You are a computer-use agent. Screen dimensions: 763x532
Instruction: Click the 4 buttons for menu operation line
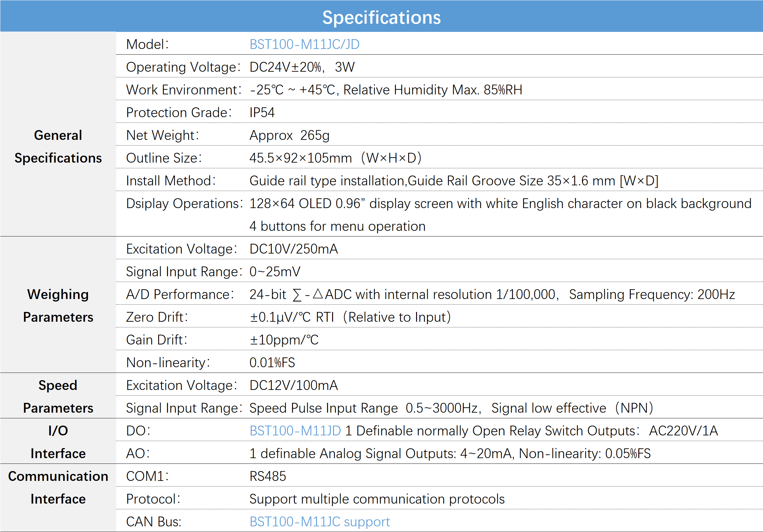tap(337, 226)
